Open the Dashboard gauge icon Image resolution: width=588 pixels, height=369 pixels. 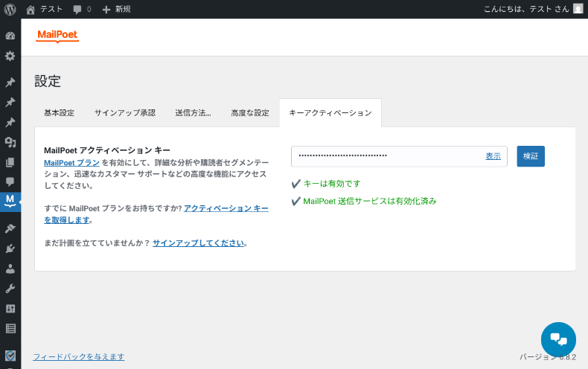click(10, 36)
